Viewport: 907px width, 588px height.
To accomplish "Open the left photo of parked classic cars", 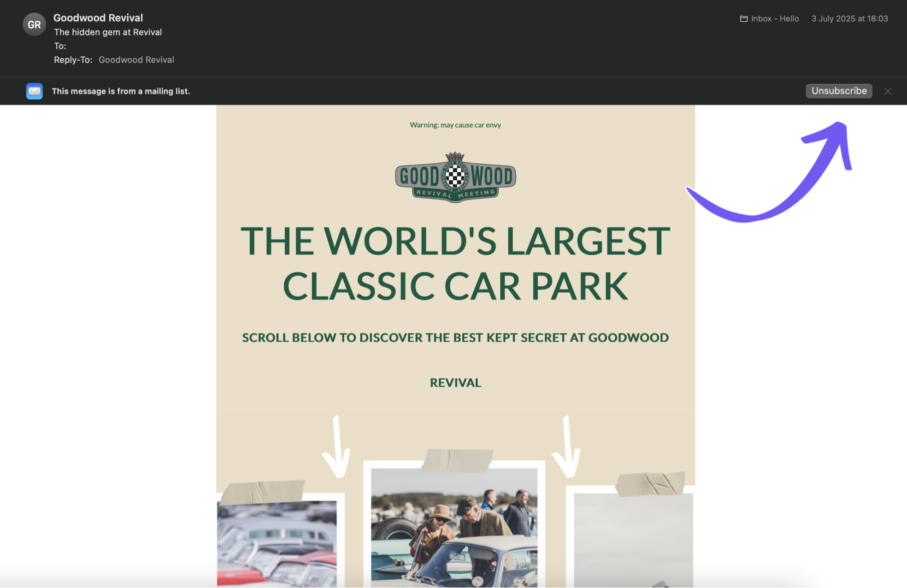I will tap(277, 544).
